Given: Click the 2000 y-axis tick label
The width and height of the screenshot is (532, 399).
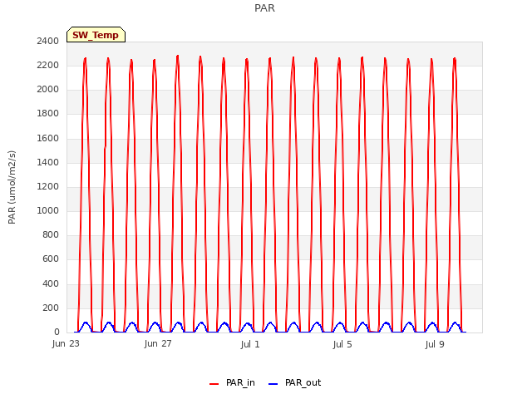Looking at the screenshot, I should click(48, 89).
